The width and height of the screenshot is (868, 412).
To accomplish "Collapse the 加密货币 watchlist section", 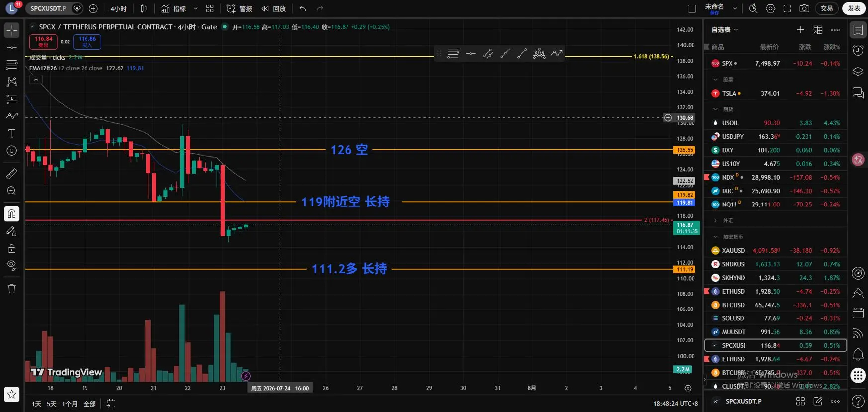I will (x=715, y=237).
